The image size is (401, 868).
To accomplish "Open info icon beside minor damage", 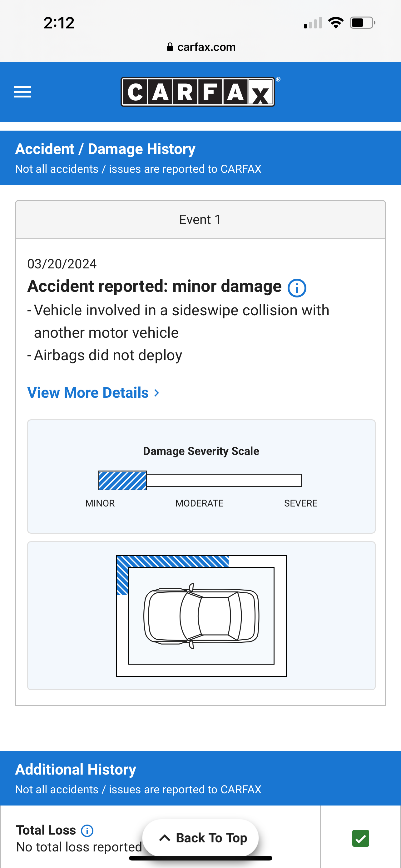I will 297,288.
